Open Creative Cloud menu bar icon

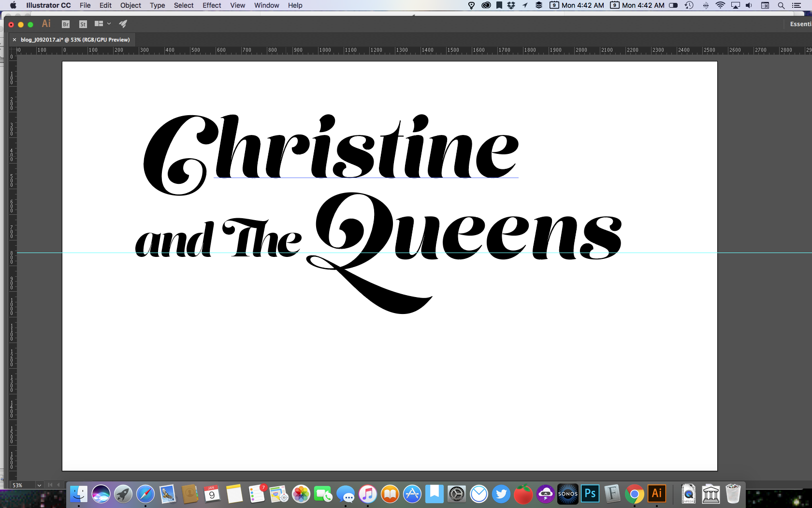pyautogui.click(x=486, y=5)
